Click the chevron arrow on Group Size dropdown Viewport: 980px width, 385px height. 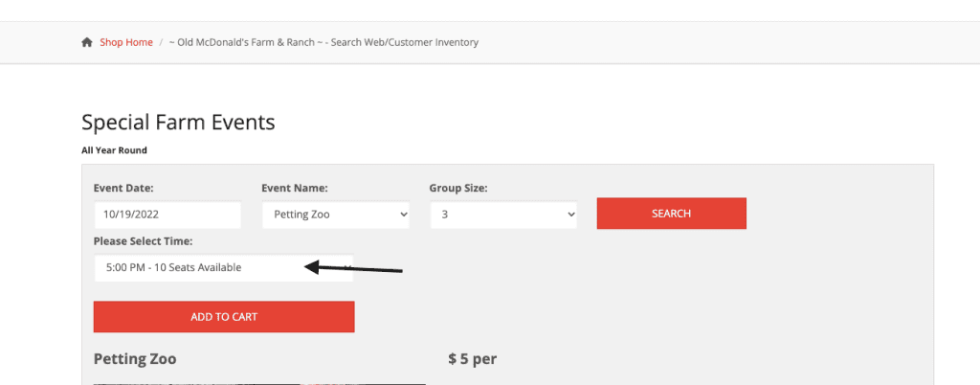coord(570,215)
